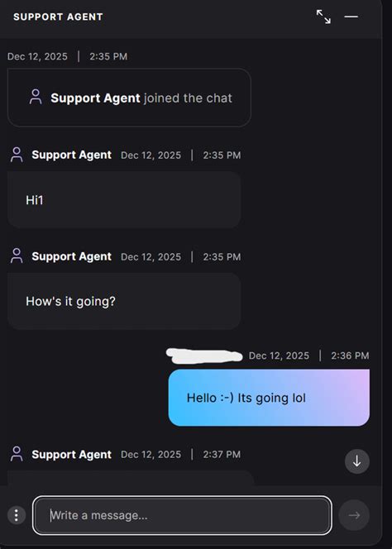Click the avatar icon beside the Hi1 message
The width and height of the screenshot is (392, 549).
(x=17, y=155)
